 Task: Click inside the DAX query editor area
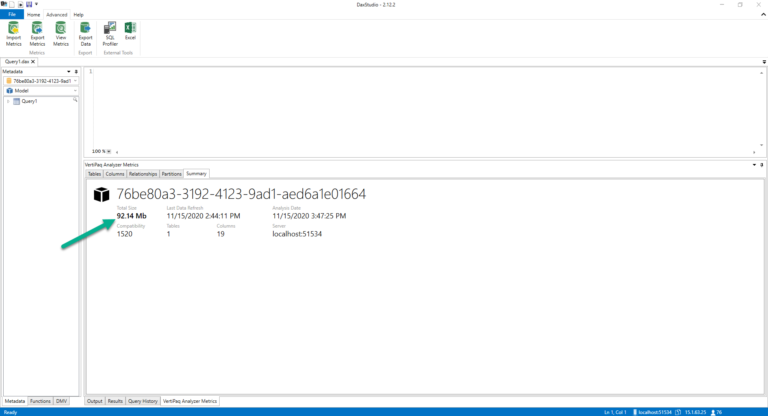click(x=400, y=110)
